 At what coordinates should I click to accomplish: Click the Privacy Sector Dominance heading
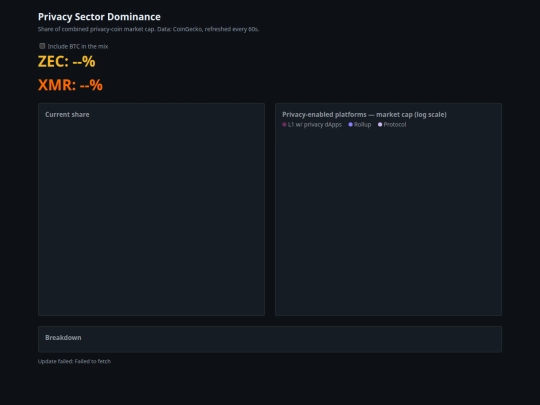pos(99,17)
